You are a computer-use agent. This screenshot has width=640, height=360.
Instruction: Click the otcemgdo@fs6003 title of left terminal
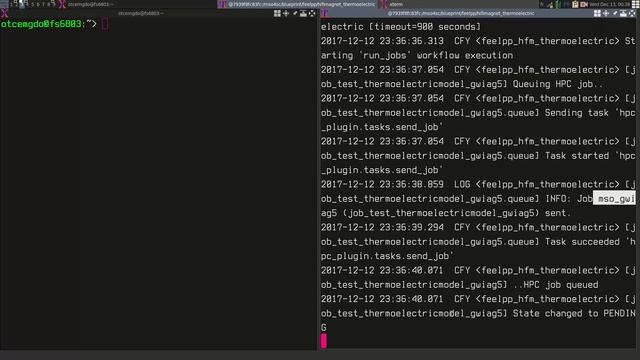point(140,13)
